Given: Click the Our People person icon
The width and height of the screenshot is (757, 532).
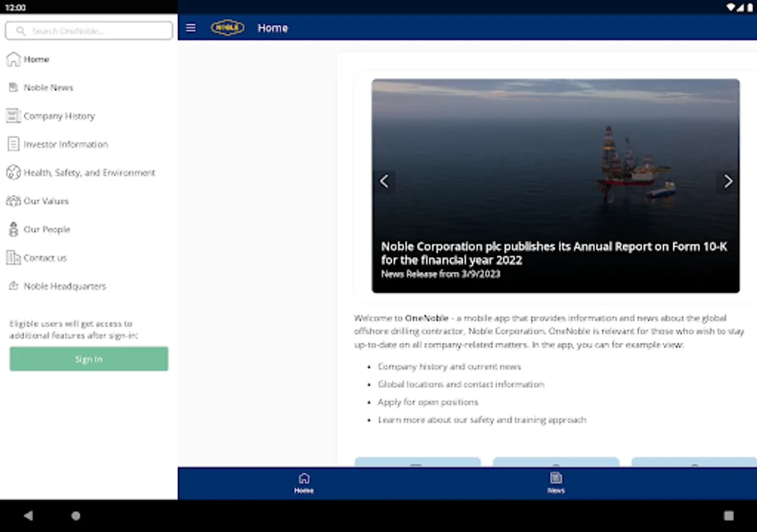Looking at the screenshot, I should 13,229.
